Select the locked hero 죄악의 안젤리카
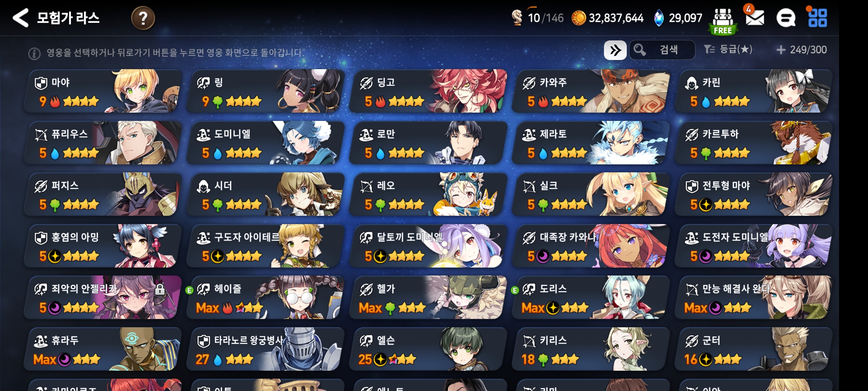Image resolution: width=868 pixels, height=391 pixels. pyautogui.click(x=103, y=297)
